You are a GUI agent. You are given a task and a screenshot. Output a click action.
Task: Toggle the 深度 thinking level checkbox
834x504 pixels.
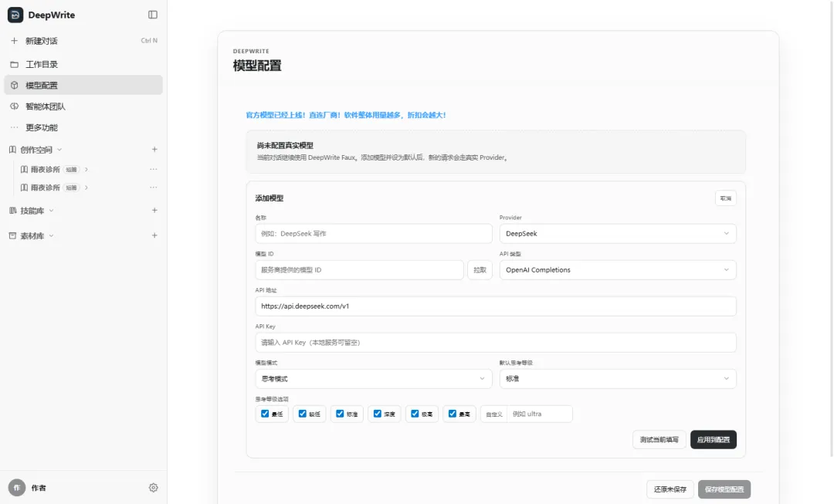(377, 414)
